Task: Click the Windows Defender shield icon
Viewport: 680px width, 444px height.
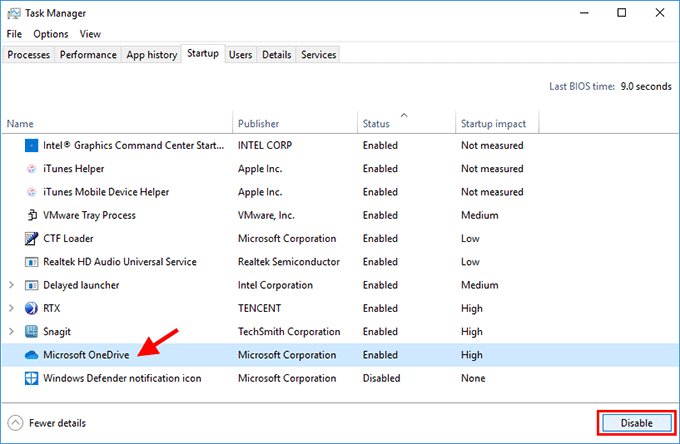Action: tap(31, 378)
